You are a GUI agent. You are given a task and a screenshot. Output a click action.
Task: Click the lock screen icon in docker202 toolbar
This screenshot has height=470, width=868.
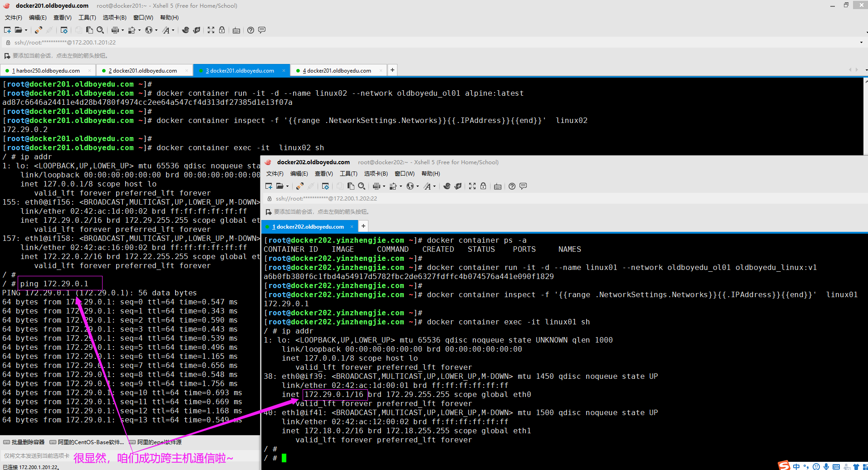[483, 186]
